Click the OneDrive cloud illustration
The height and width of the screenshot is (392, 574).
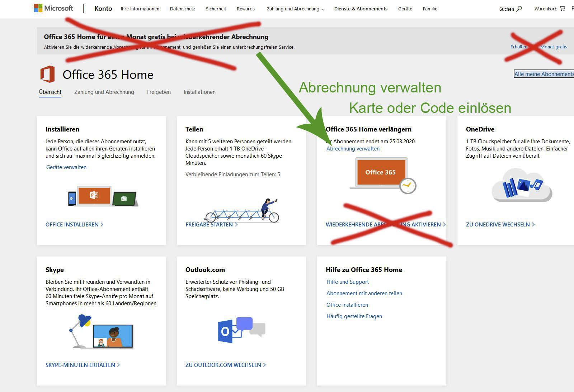522,185
